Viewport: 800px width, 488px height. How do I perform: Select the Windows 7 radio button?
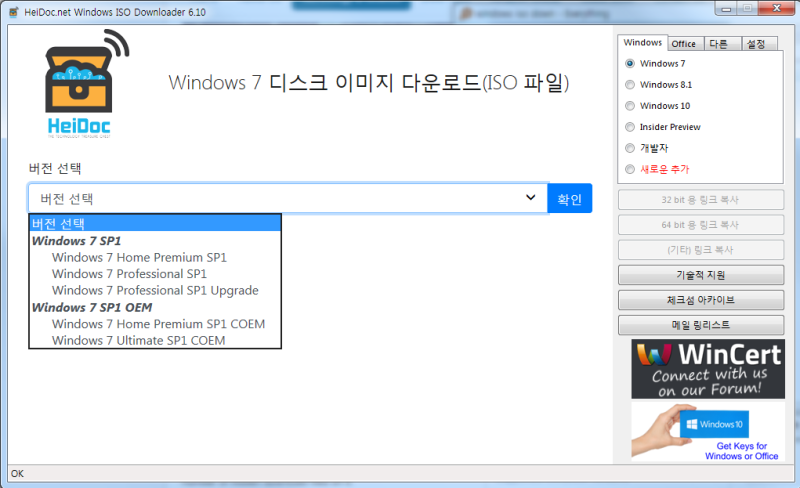pyautogui.click(x=630, y=63)
